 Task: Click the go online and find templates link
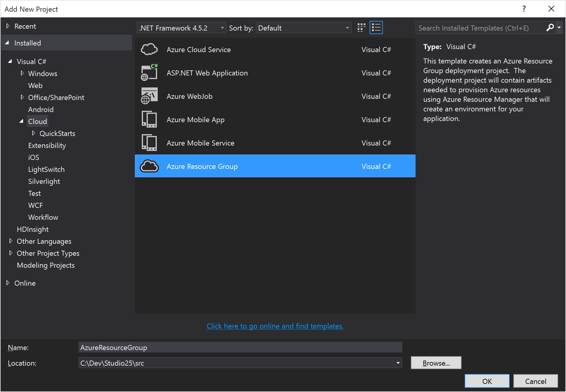(275, 326)
